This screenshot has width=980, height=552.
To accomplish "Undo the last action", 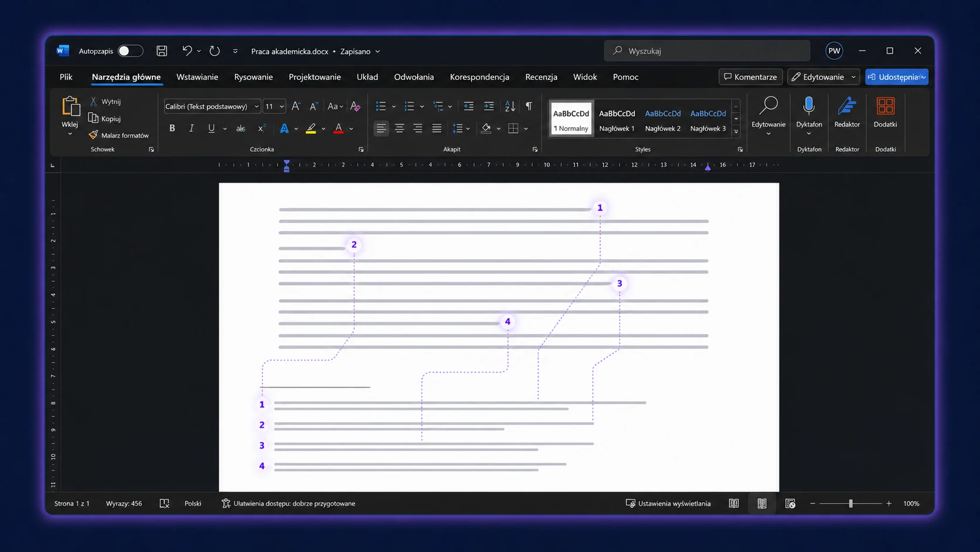I will coord(187,51).
